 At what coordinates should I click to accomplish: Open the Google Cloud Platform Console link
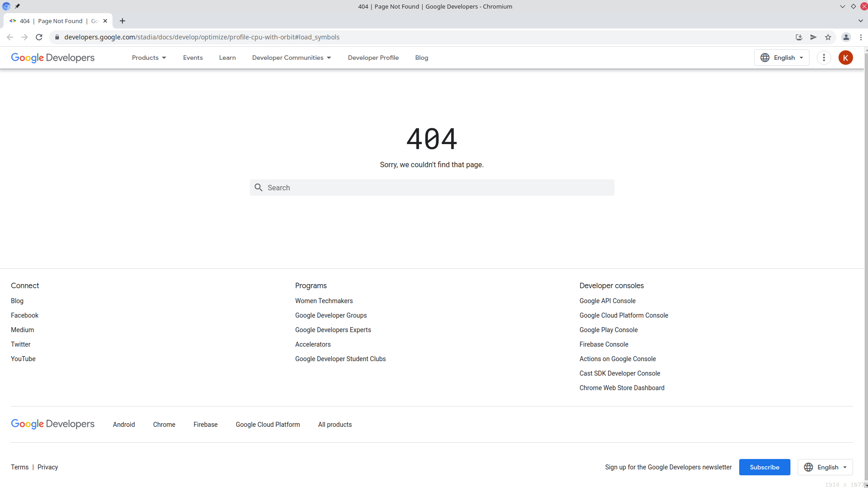[x=624, y=315]
